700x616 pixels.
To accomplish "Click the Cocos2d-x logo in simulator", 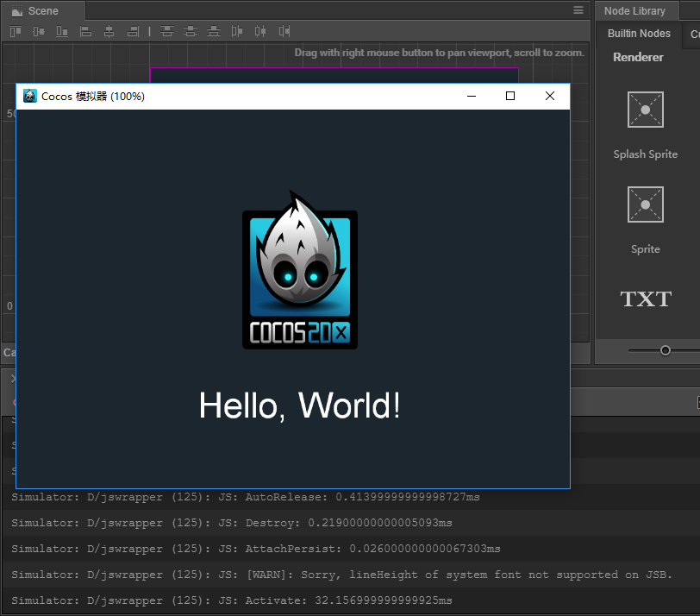I will click(x=299, y=270).
